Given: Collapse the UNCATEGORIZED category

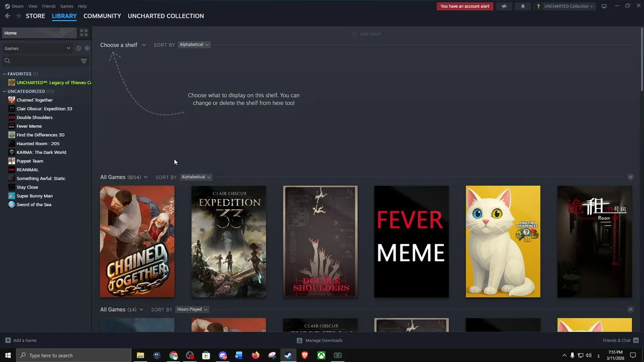Looking at the screenshot, I should pyautogui.click(x=4, y=92).
